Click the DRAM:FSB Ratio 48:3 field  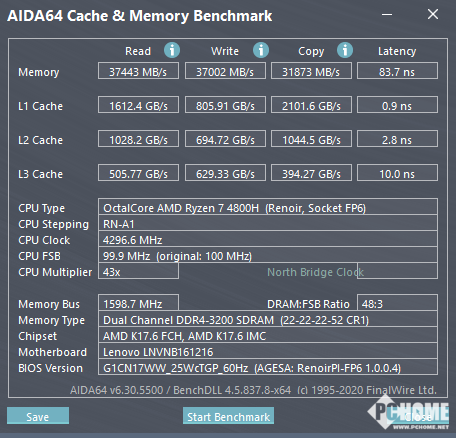point(397,303)
